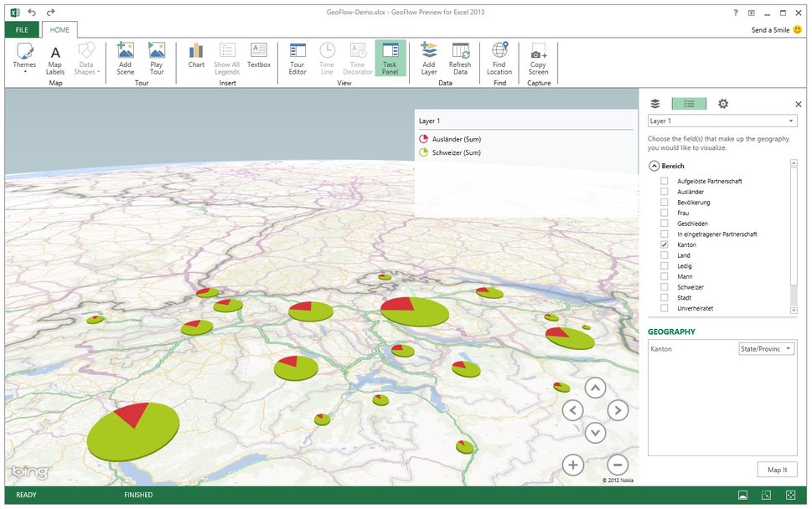Insert a Textbox
The width and height of the screenshot is (812, 509).
[259, 55]
